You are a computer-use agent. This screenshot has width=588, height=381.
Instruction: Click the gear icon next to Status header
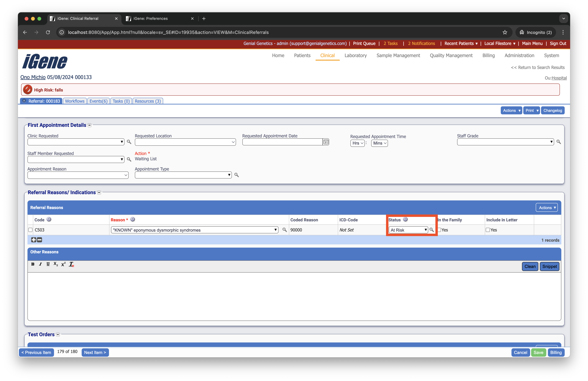(x=405, y=220)
